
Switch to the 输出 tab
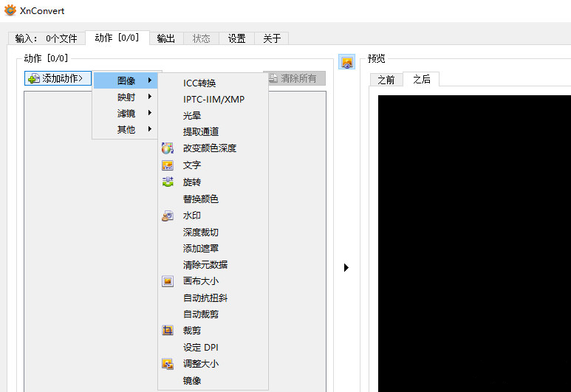click(166, 38)
